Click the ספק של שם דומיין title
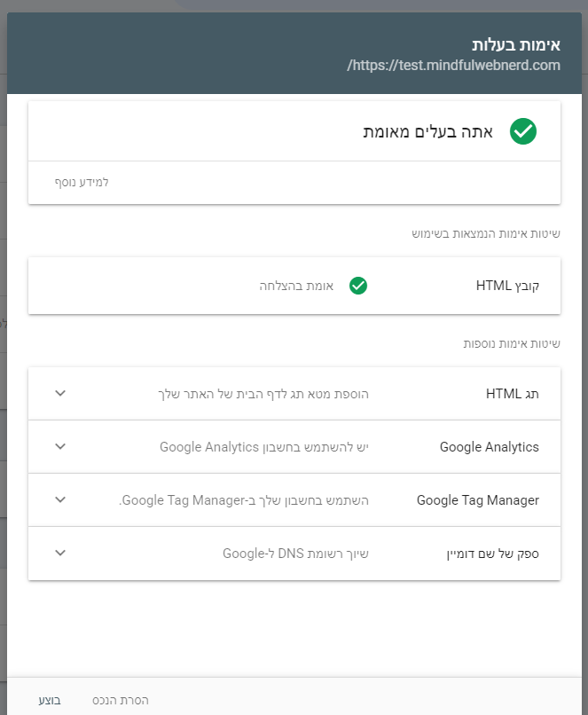Image resolution: width=588 pixels, height=715 pixels. [x=493, y=554]
